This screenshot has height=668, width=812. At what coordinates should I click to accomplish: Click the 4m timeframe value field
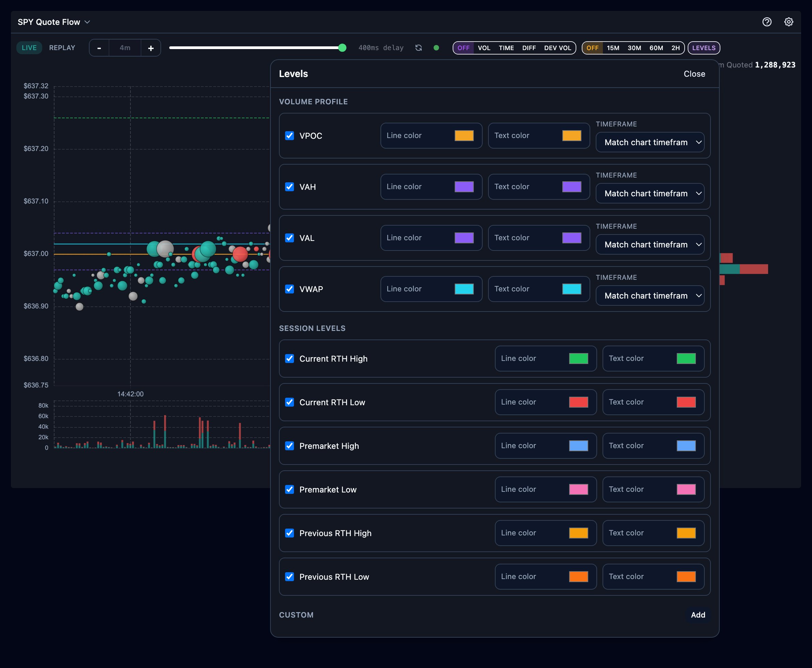(x=125, y=48)
